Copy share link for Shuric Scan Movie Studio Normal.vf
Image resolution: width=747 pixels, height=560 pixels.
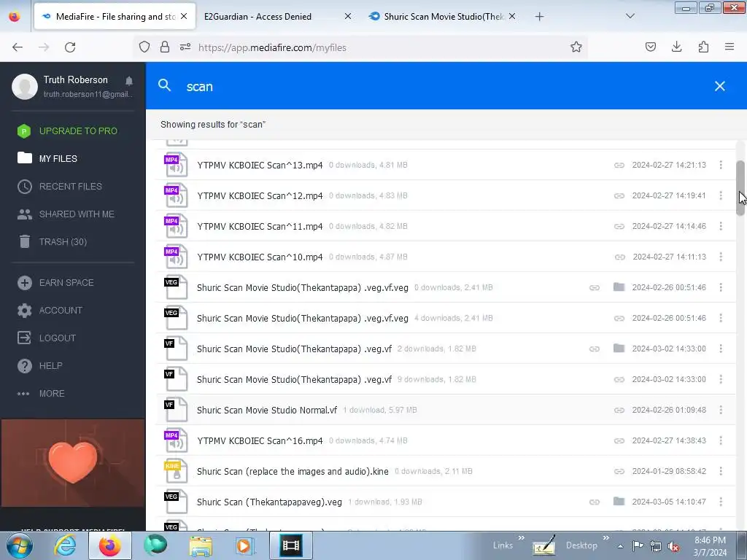tap(619, 410)
